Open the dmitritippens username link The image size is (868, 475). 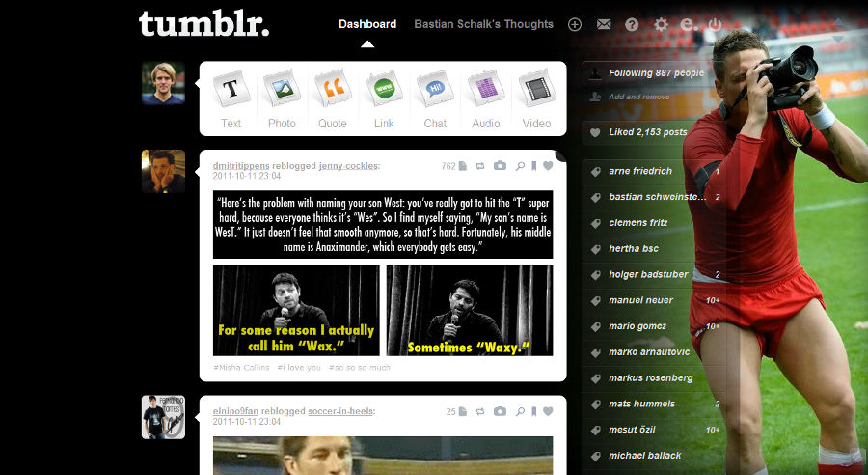tap(241, 166)
